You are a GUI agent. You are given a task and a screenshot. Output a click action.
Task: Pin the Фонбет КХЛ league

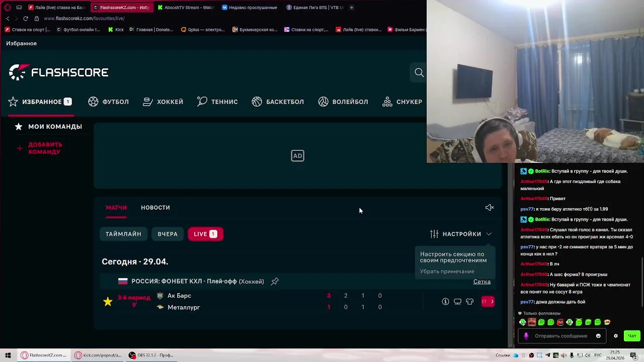coord(275,282)
